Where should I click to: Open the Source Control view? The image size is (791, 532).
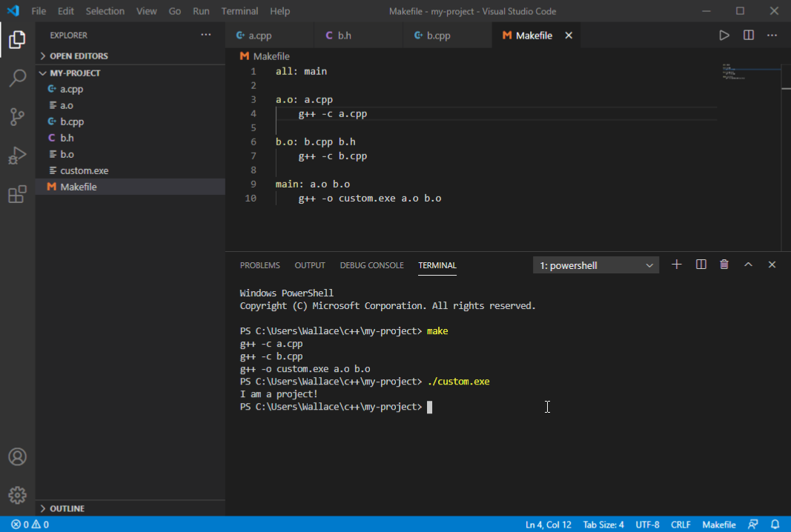(17, 116)
